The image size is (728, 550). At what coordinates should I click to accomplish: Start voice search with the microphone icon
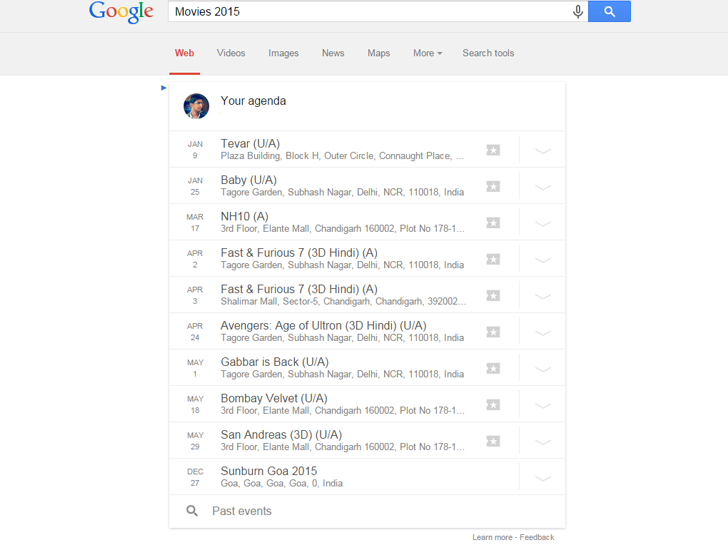[578, 12]
